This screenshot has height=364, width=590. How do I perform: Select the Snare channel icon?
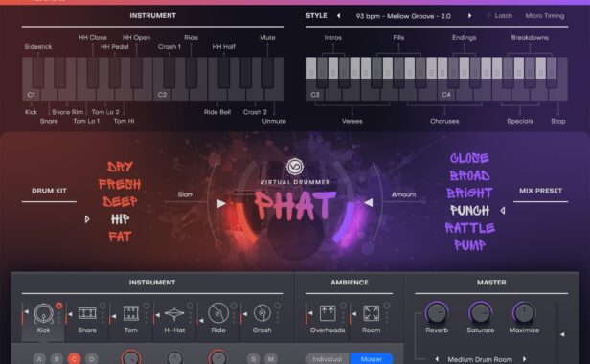click(87, 313)
